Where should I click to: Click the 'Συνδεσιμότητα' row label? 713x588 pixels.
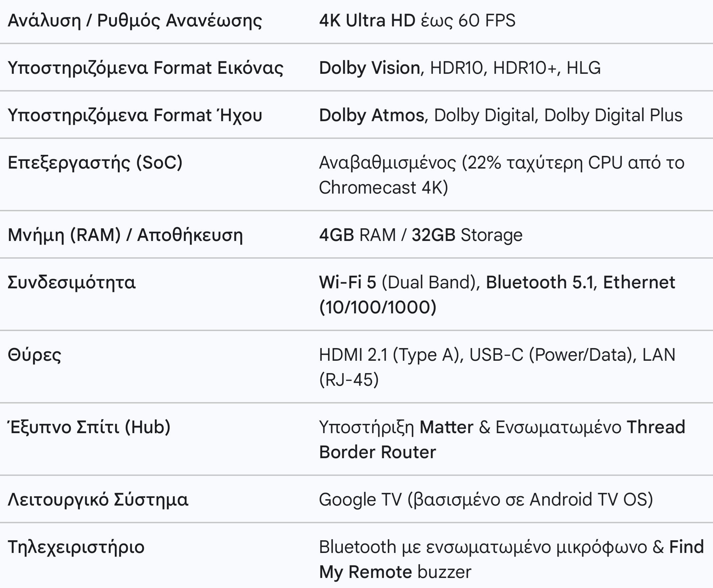pyautogui.click(x=71, y=282)
